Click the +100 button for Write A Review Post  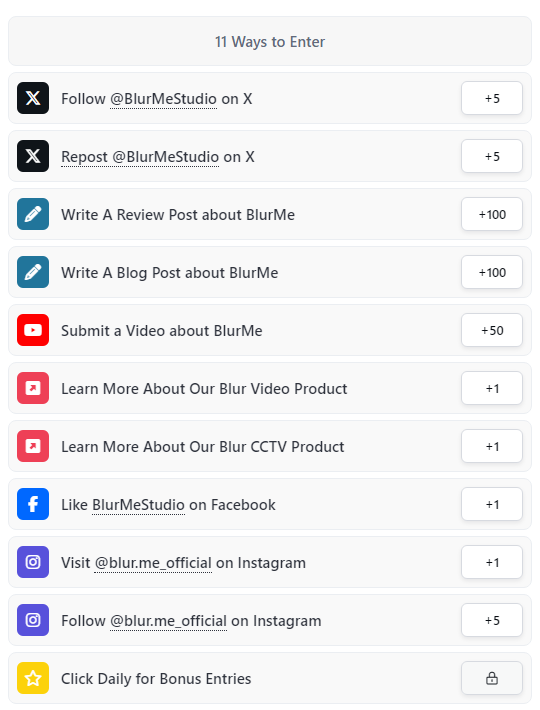[x=492, y=214]
